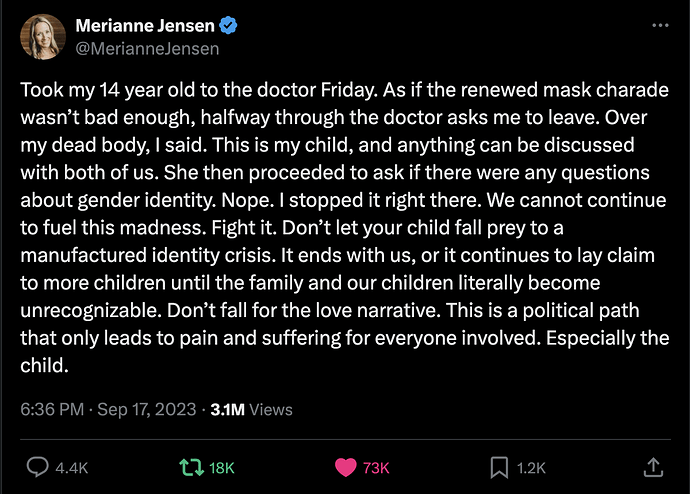The width and height of the screenshot is (690, 494).
Task: Click the 73K likes count
Action: click(x=375, y=467)
